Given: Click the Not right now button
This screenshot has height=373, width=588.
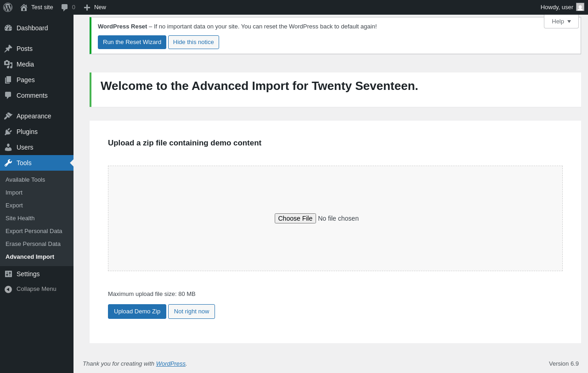Looking at the screenshot, I should (192, 312).
